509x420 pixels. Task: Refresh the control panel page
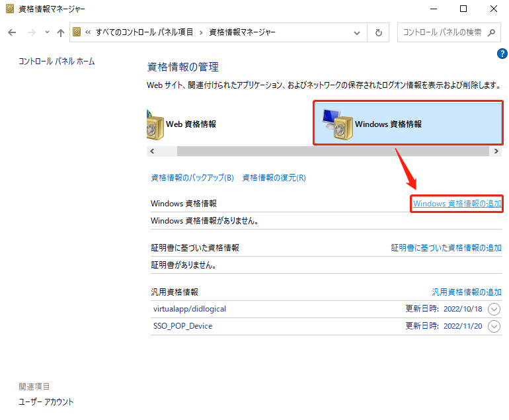(379, 32)
